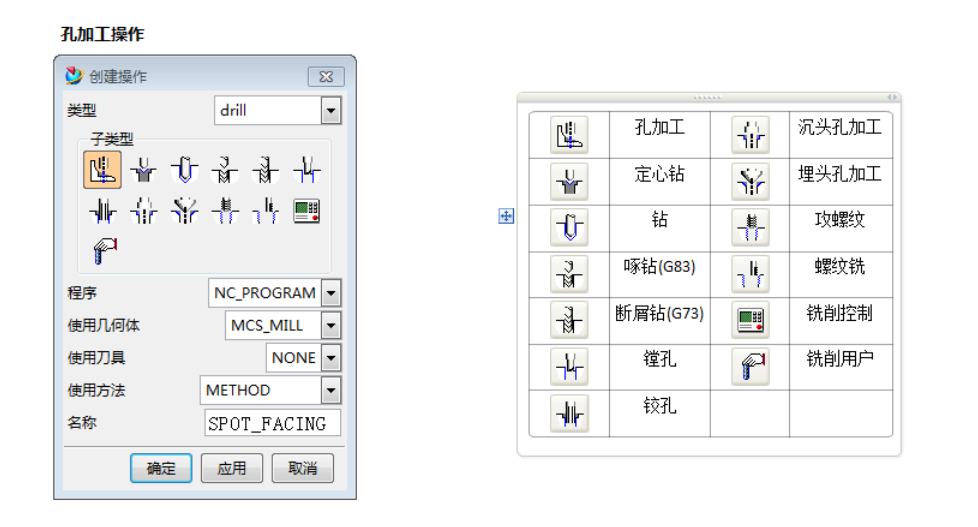Select the 镗孔 boring subtype icon in the dialog
Screen dimensions: 978x527
[x=307, y=169]
